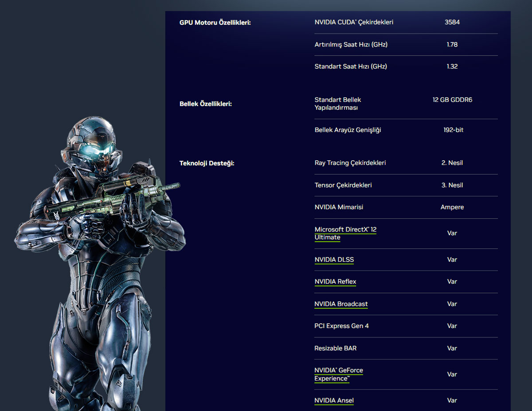Click the Ampere architecture value
Image resolution: width=532 pixels, height=411 pixels.
pyautogui.click(x=452, y=207)
